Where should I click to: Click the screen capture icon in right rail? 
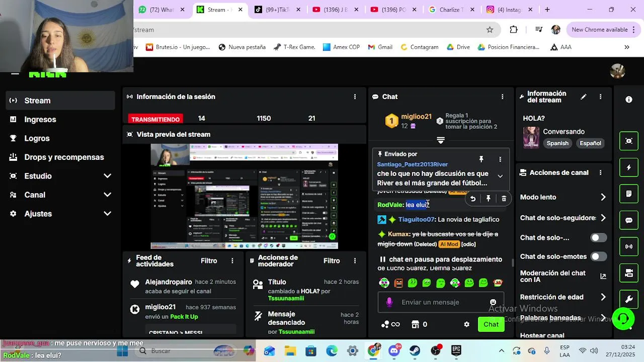tap(629, 141)
